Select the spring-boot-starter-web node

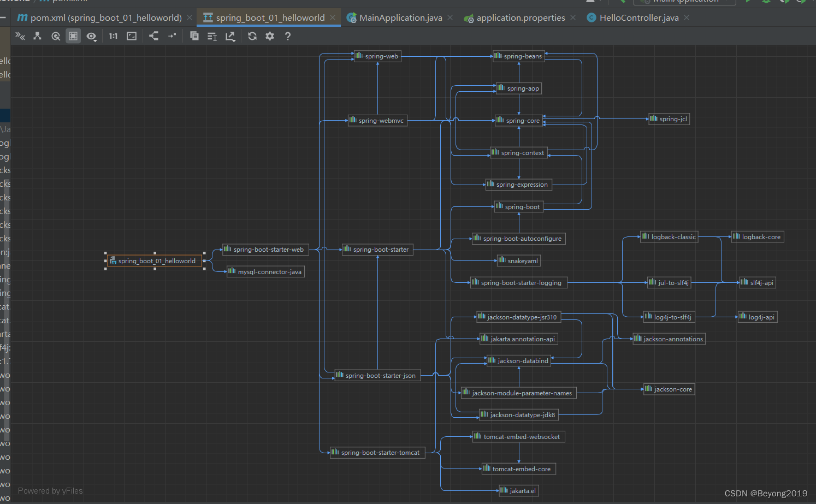(x=265, y=250)
